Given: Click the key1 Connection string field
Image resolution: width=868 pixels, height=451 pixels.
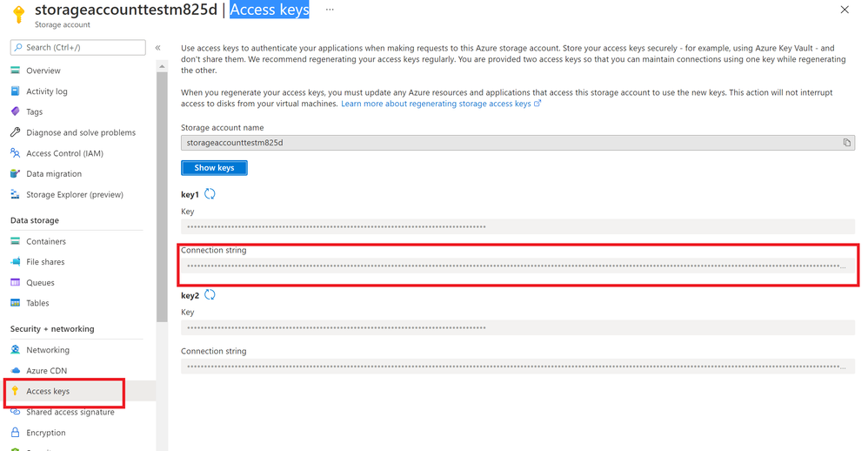Looking at the screenshot, I should (517, 266).
